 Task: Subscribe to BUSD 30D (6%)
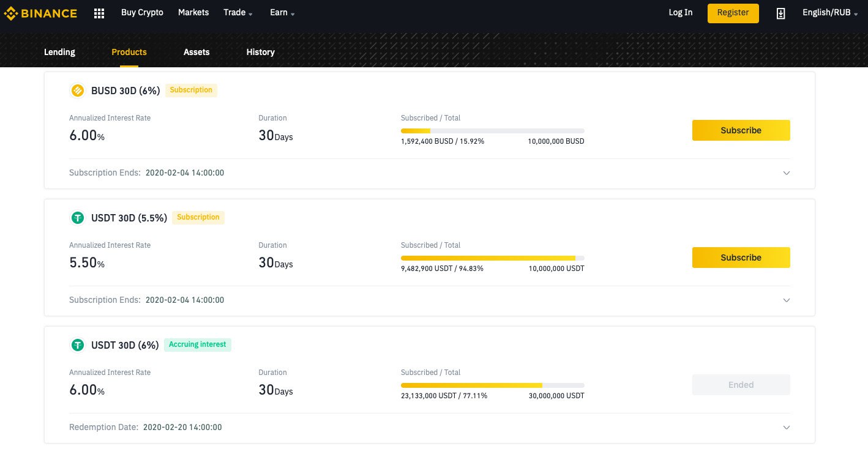741,130
